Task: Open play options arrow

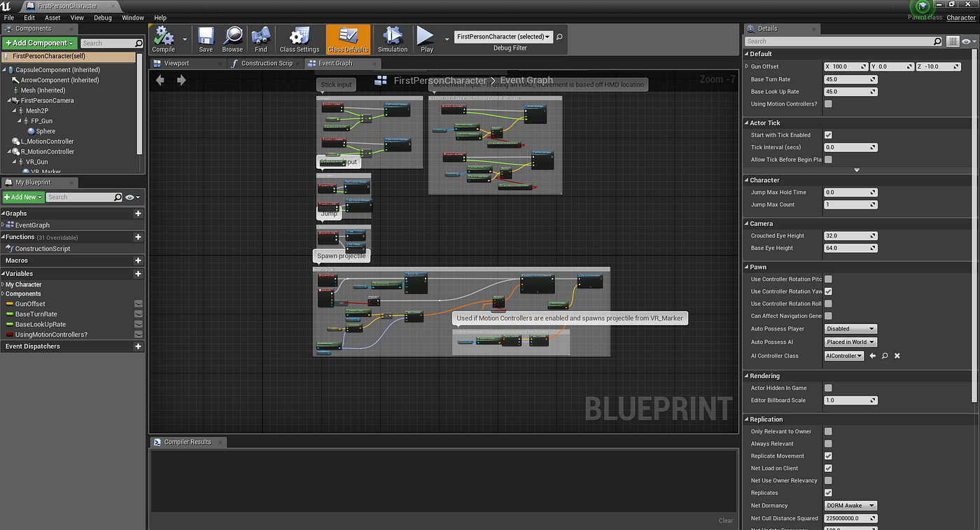Action: point(446,39)
